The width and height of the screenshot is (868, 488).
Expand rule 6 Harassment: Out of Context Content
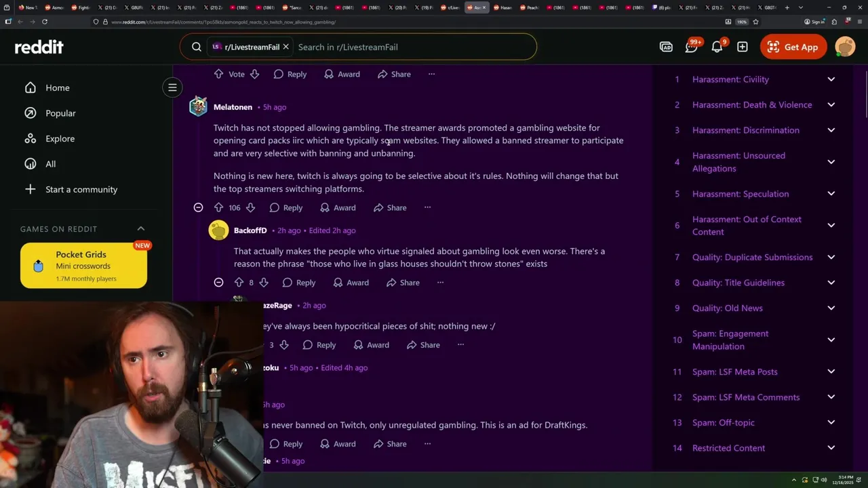coord(831,225)
